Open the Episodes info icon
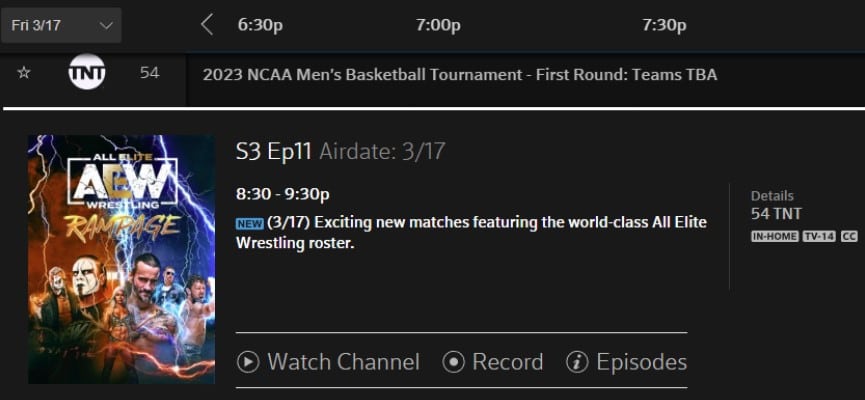This screenshot has width=865, height=400. 577,362
